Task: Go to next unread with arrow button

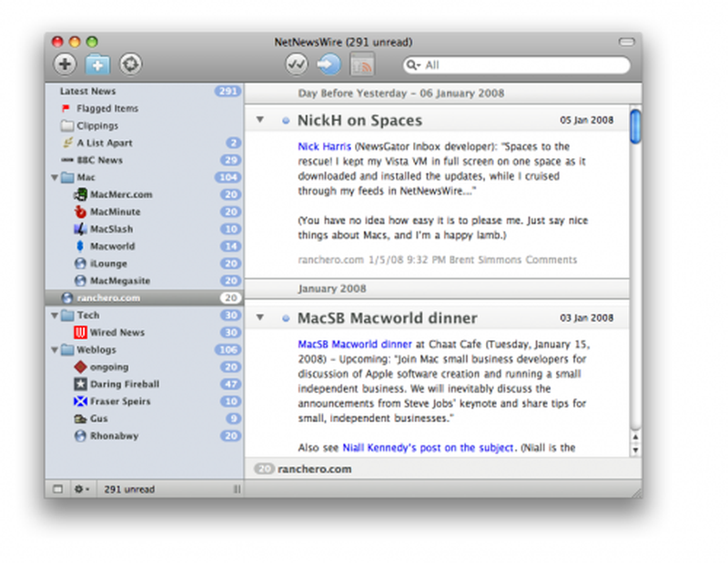Action: (329, 64)
